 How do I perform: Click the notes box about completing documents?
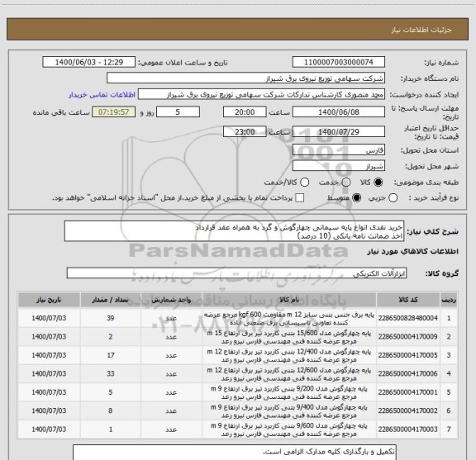(235, 453)
